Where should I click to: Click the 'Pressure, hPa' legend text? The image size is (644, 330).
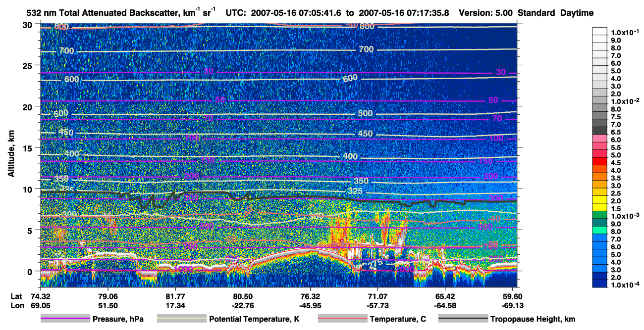[118, 320]
